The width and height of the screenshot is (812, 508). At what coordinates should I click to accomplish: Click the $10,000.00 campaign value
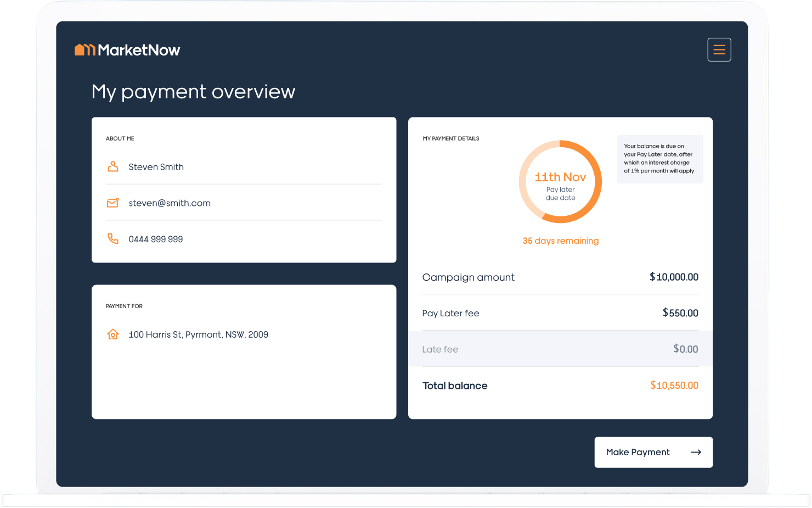pyautogui.click(x=674, y=277)
